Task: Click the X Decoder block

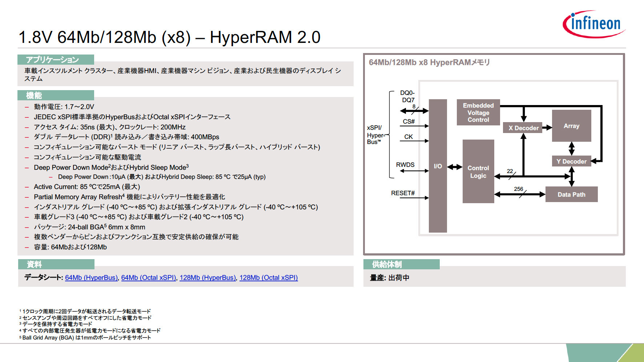Action: coord(523,128)
